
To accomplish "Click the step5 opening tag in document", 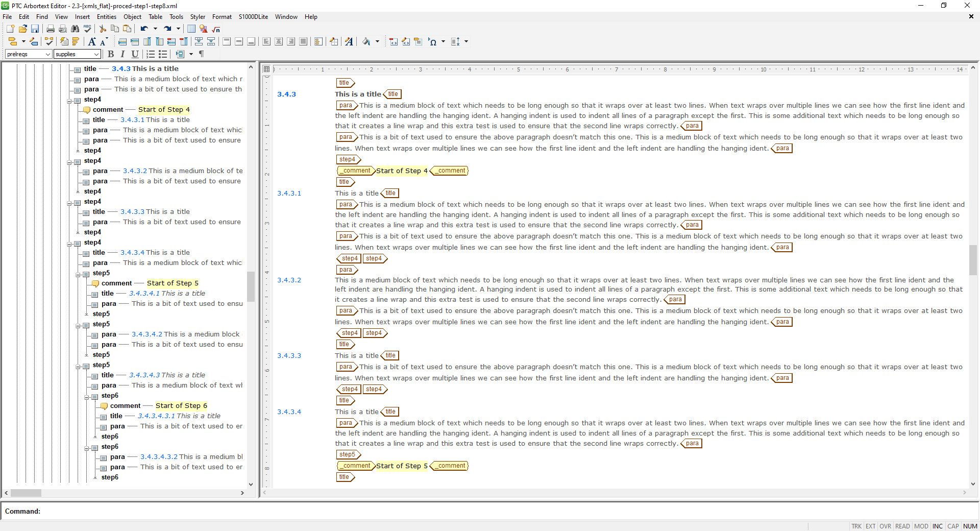I will (x=349, y=454).
